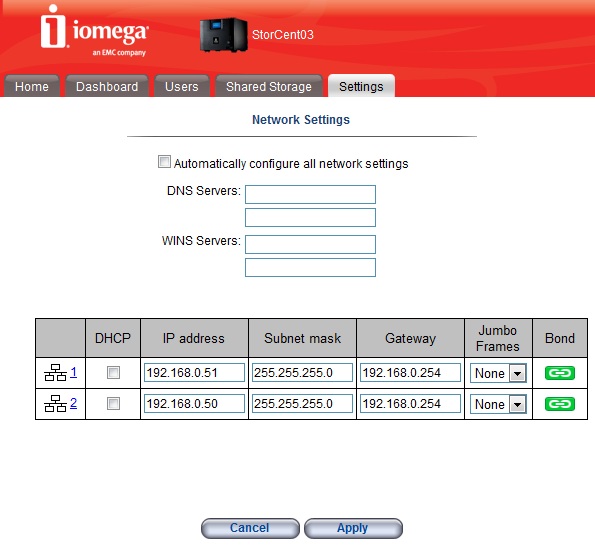
Task: Open Jumbo Frames dropdown for interface 1
Action: 498,373
